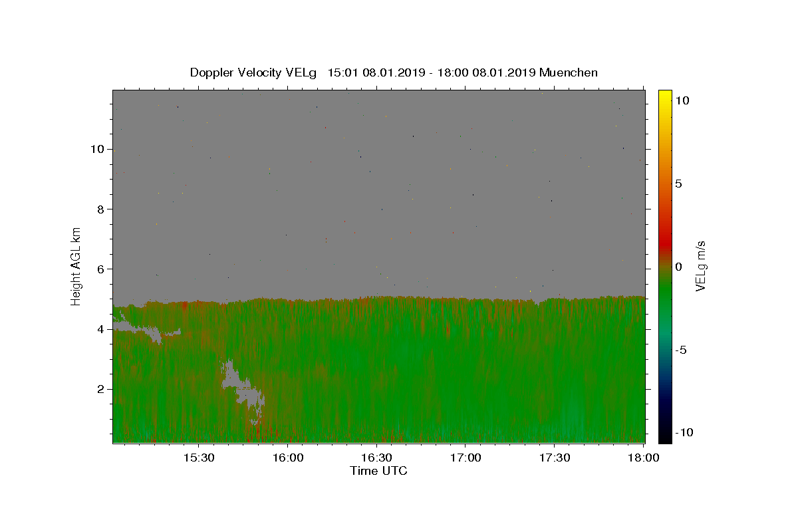The image size is (798, 532).
Task: Click the 17:30 time tick label
Action: [555, 458]
